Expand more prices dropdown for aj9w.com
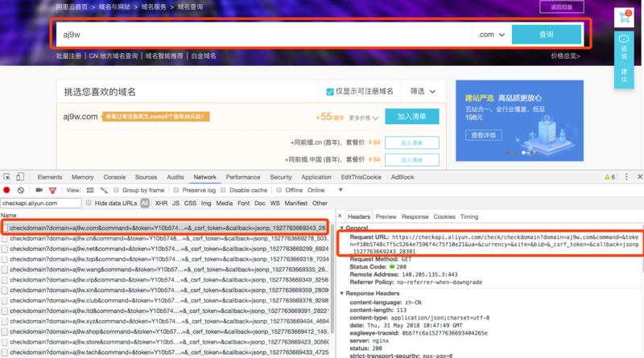 364,118
